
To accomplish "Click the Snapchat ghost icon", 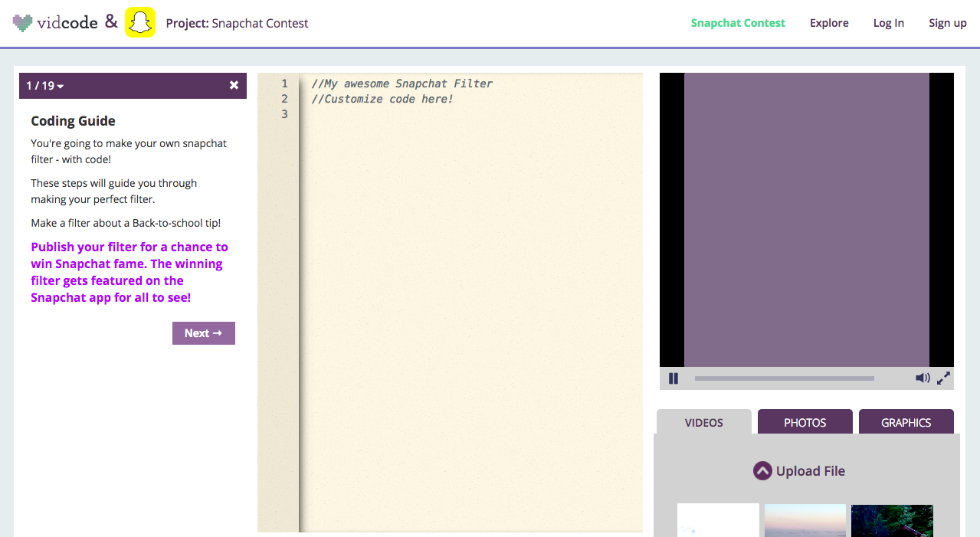I will point(140,22).
